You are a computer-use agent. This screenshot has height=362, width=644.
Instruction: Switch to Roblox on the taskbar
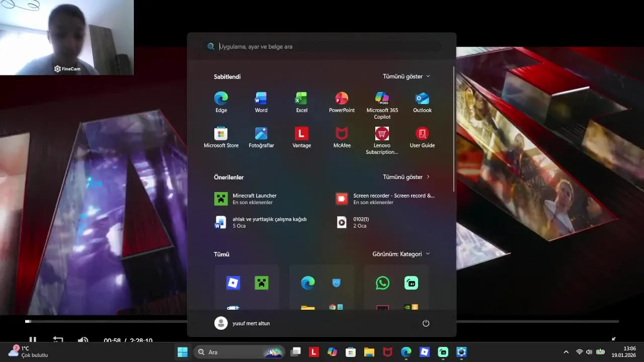coord(425,352)
